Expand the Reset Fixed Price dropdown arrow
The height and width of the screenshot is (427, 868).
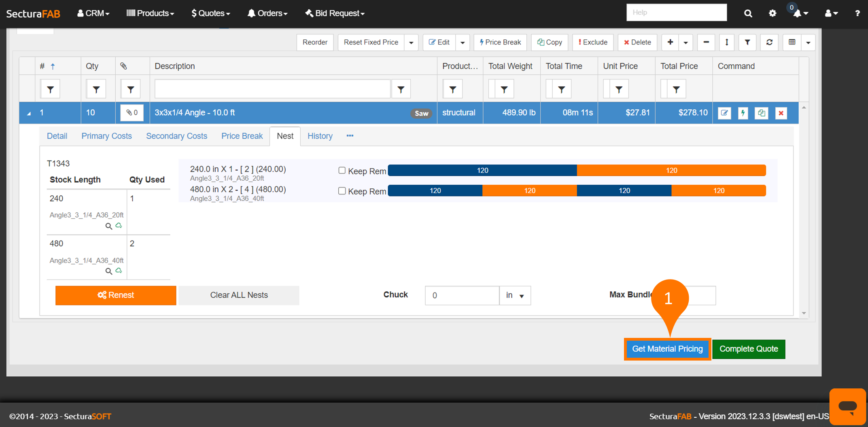(x=411, y=43)
